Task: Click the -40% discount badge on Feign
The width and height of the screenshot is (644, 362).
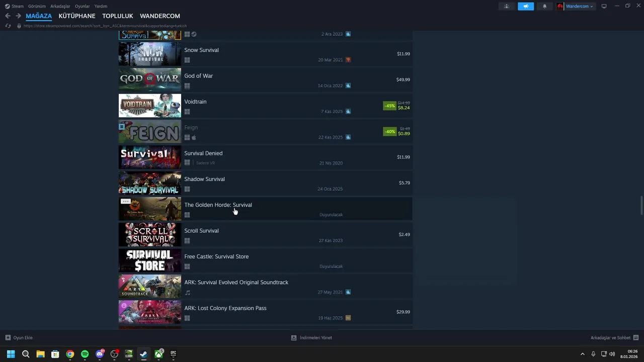Action: click(x=389, y=132)
